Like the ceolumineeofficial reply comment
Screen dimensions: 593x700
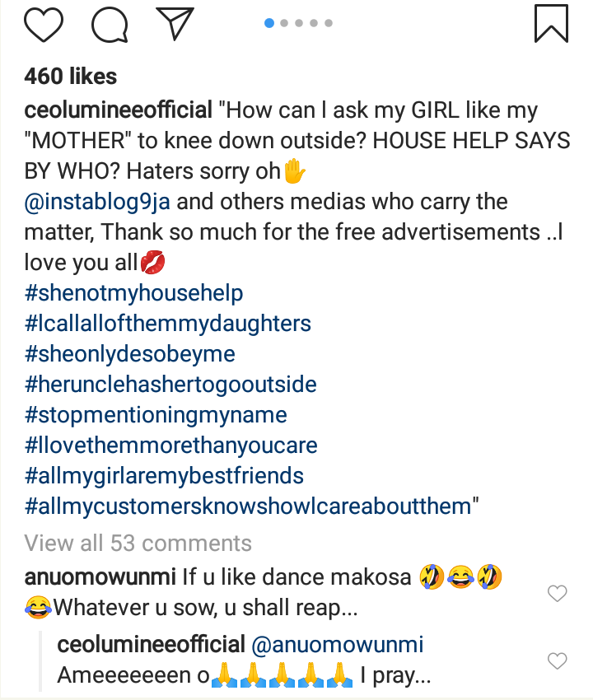pos(558,660)
